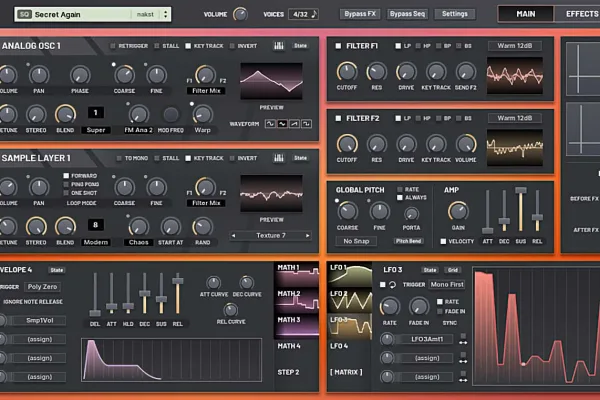
Task: Click the LFO 3 loop retrigger icon
Action: (x=393, y=285)
